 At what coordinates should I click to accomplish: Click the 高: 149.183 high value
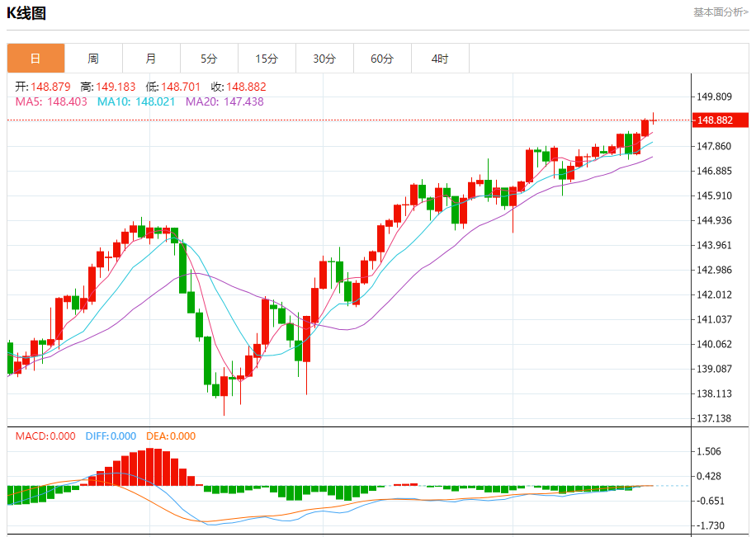[108, 87]
